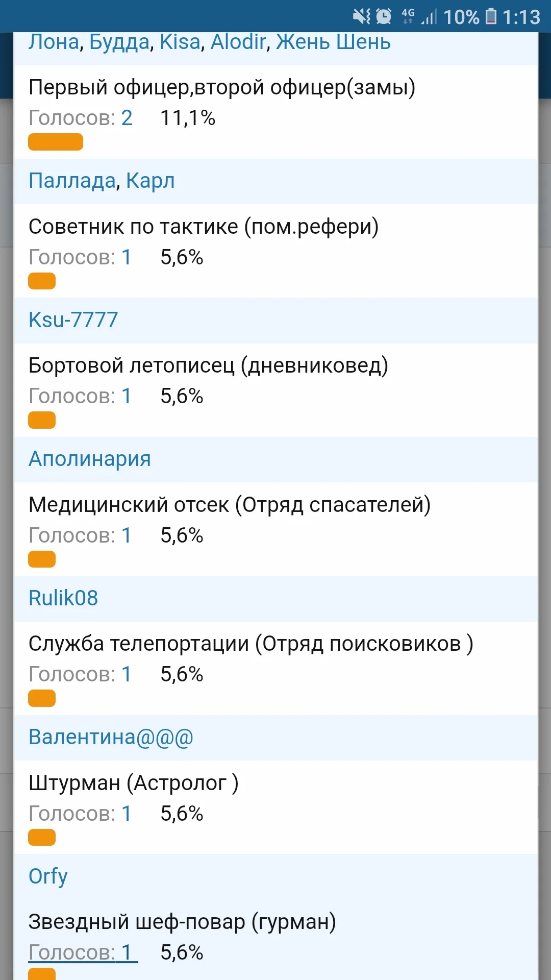Click the Голосов: 1 link under Звездный шеф-повар
This screenshot has width=551, height=980.
83,952
